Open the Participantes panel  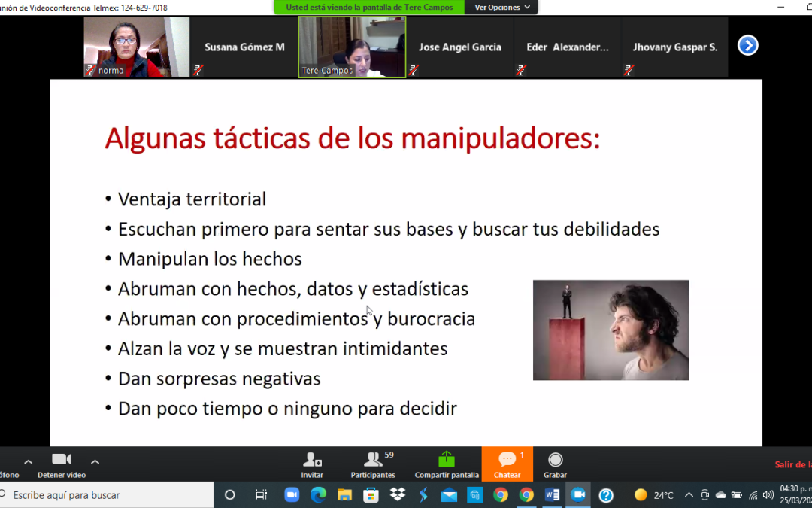tap(372, 464)
